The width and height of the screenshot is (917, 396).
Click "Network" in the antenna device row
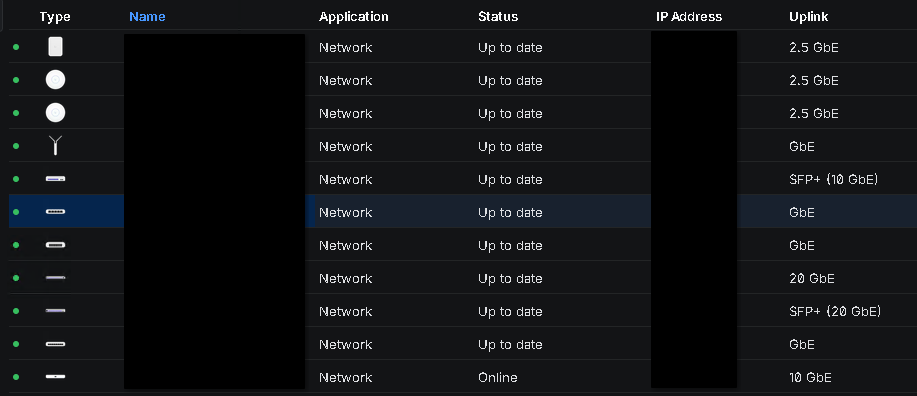pos(346,146)
